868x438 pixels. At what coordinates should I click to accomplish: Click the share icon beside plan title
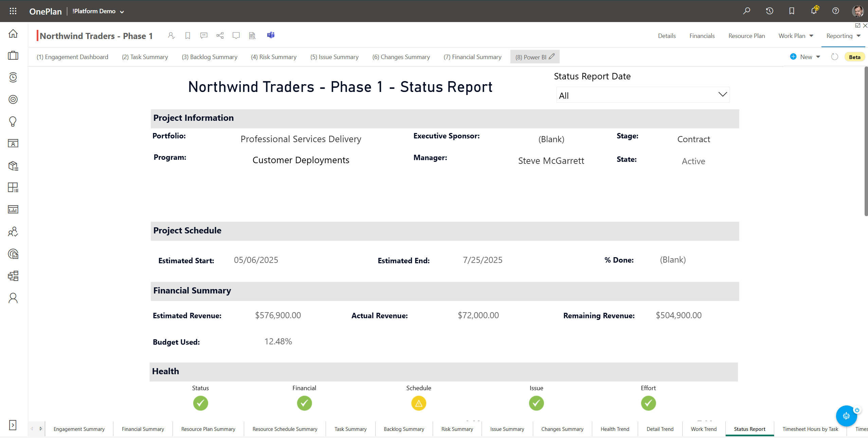point(220,35)
